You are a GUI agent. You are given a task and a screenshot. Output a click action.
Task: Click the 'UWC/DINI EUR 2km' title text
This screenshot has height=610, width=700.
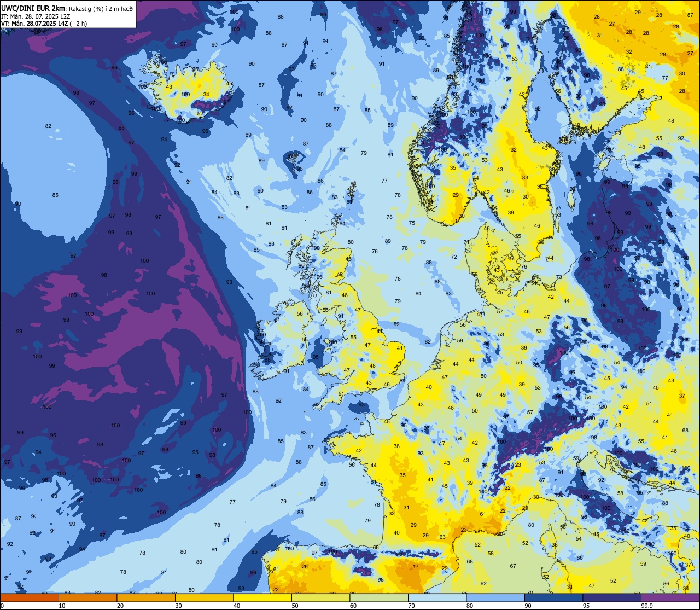(x=33, y=8)
